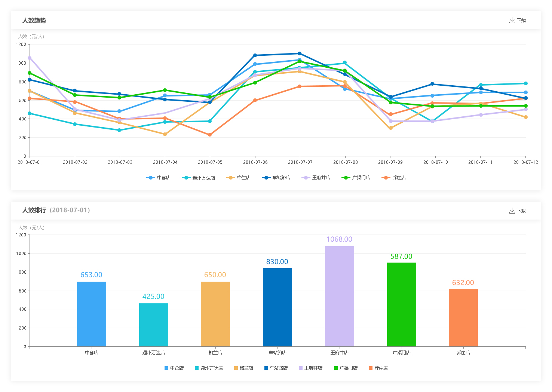Select the lavender 王府井店 bar
Viewport: 552px width, 392px height.
pyautogui.click(x=340, y=296)
